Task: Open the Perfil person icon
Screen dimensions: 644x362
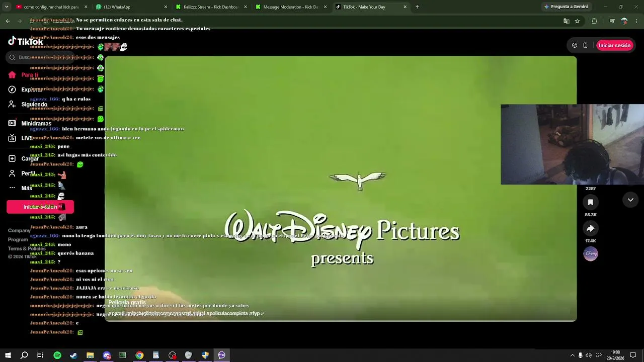Action: point(12,173)
